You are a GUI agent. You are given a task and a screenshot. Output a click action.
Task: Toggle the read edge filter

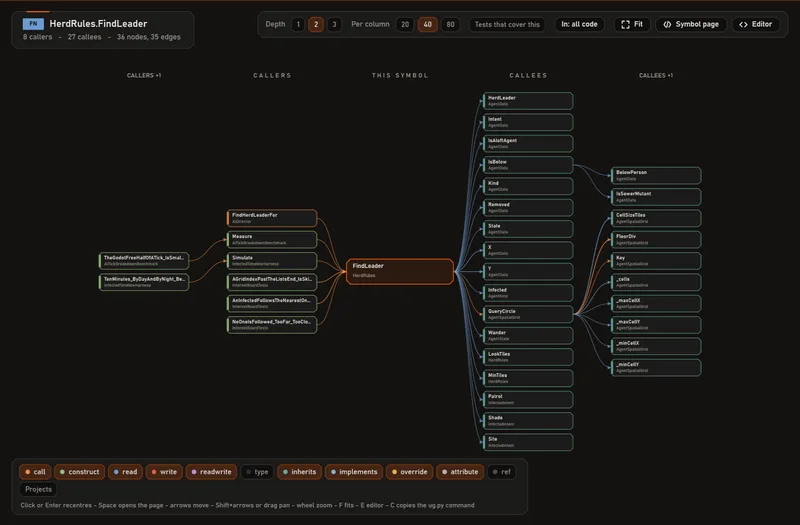coord(126,472)
